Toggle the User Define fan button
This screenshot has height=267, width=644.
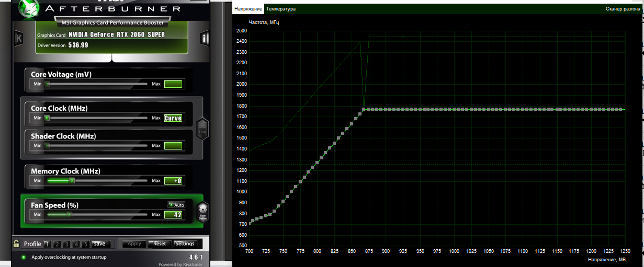point(202,211)
